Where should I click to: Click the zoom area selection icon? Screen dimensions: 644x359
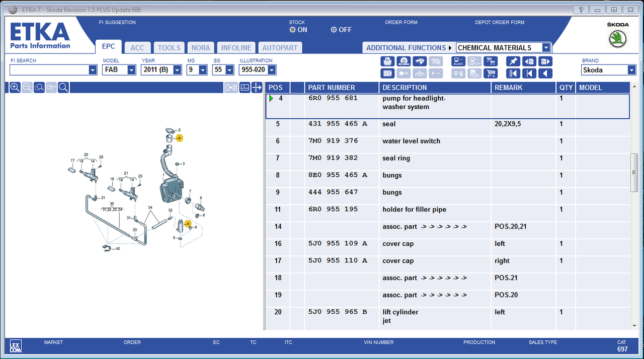coord(39,88)
